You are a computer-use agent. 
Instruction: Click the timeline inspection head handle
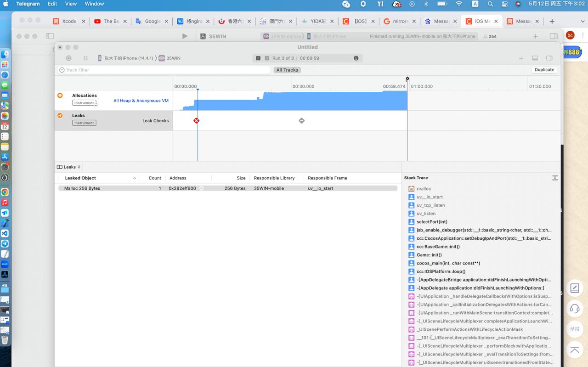click(x=198, y=90)
